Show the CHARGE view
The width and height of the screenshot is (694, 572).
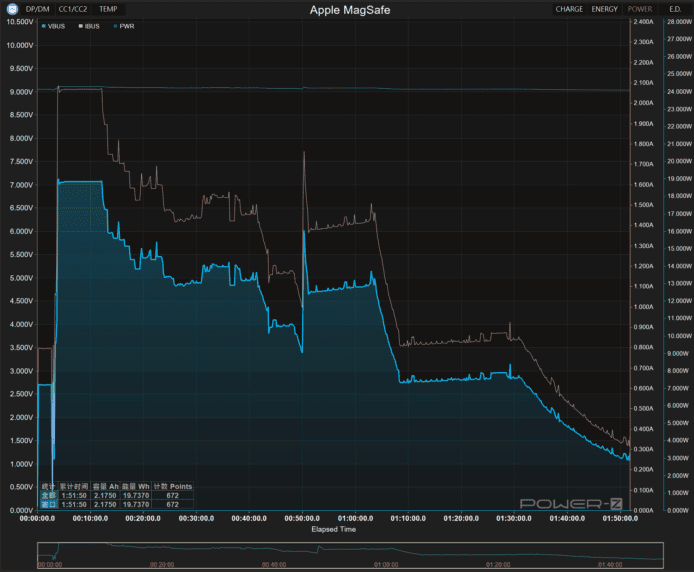(569, 9)
